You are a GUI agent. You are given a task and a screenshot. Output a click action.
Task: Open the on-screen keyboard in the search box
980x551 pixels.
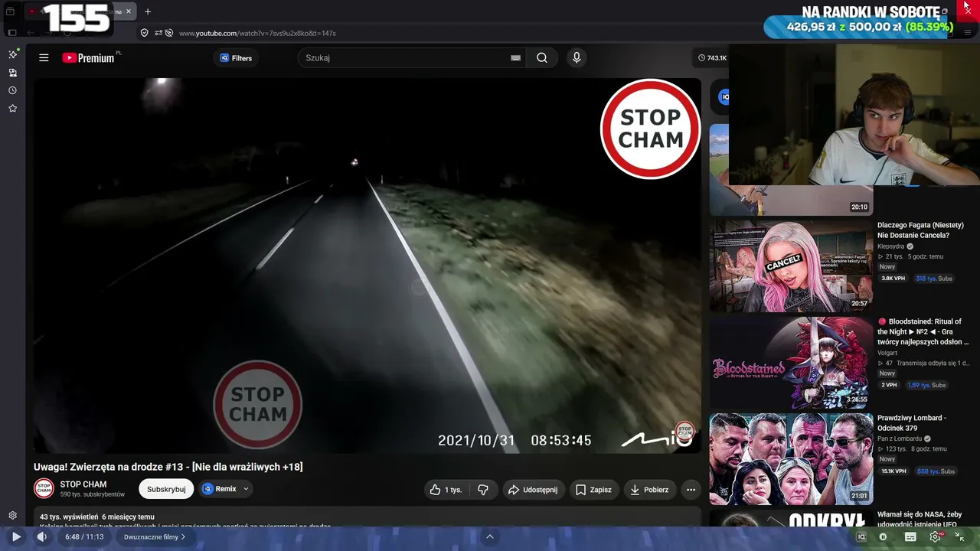point(515,58)
